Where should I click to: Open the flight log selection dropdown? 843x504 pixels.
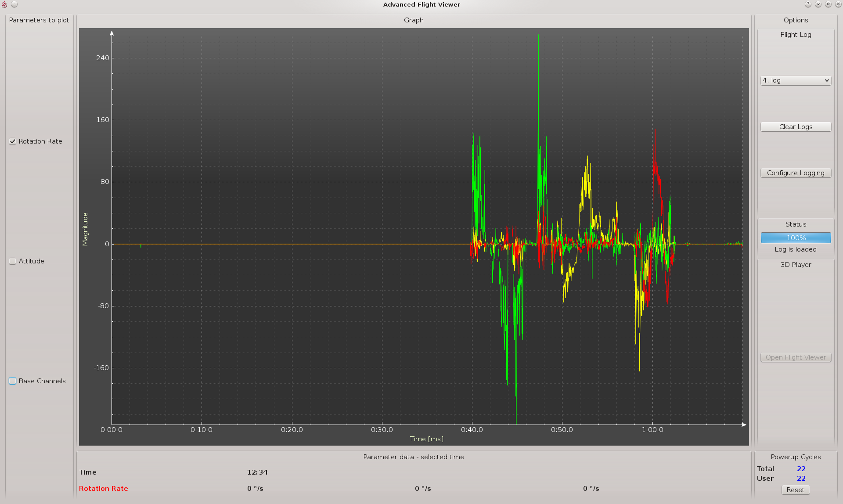[x=795, y=80]
